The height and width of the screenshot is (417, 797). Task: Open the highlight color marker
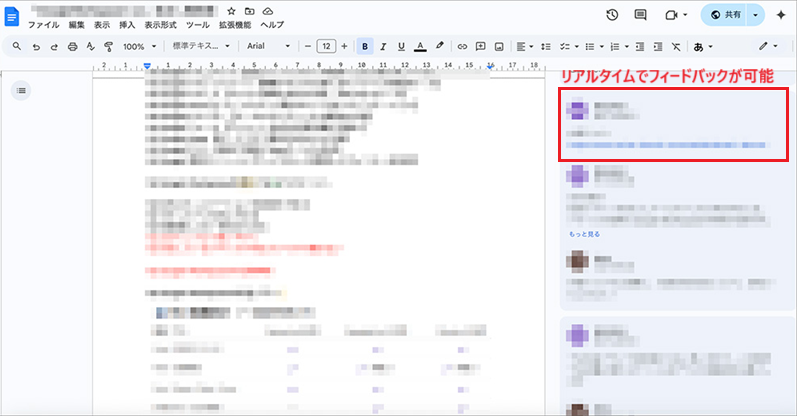[440, 46]
